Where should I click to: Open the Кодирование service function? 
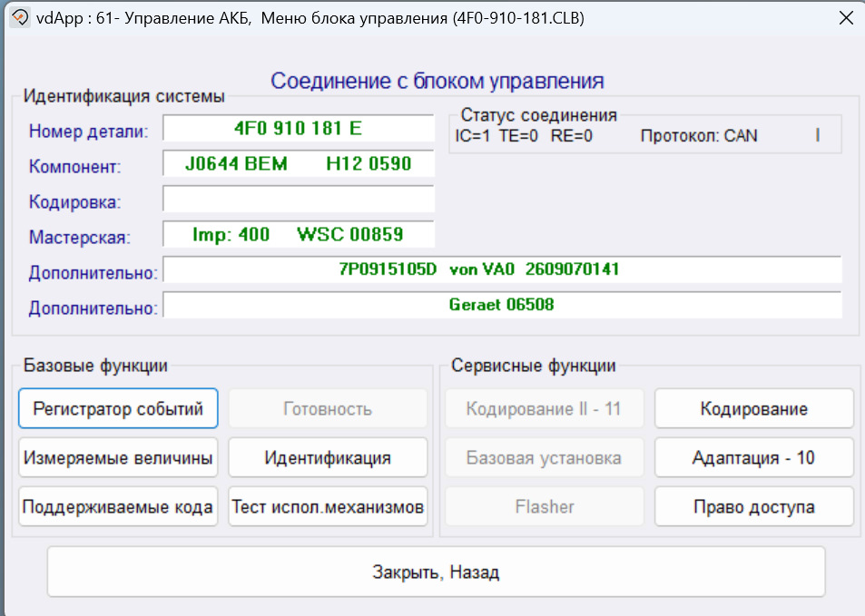point(753,408)
